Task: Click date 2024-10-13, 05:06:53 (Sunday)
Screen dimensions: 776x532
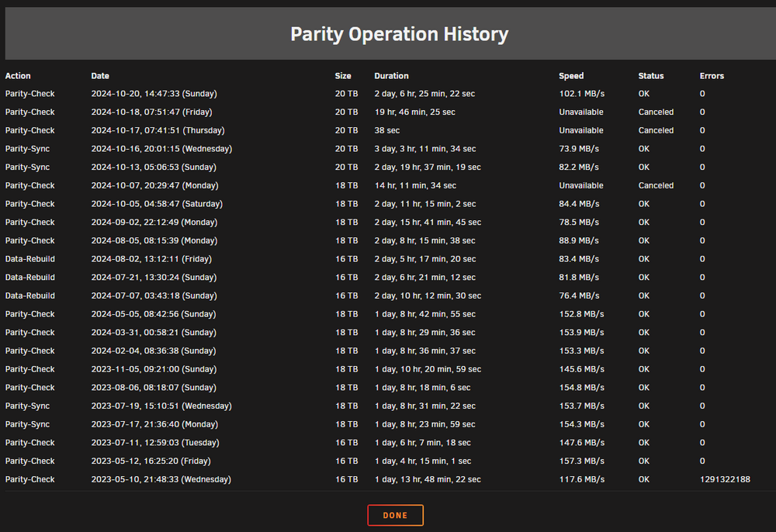Action: tap(154, 167)
